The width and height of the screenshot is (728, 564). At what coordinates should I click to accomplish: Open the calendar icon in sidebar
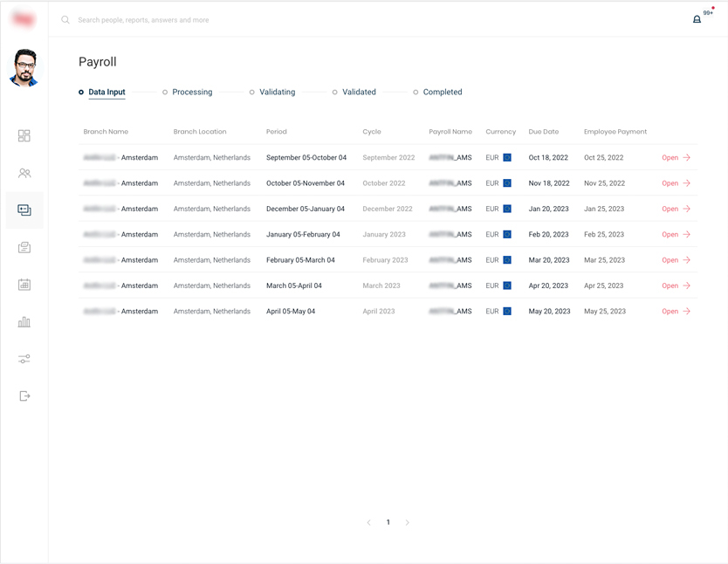coord(24,285)
